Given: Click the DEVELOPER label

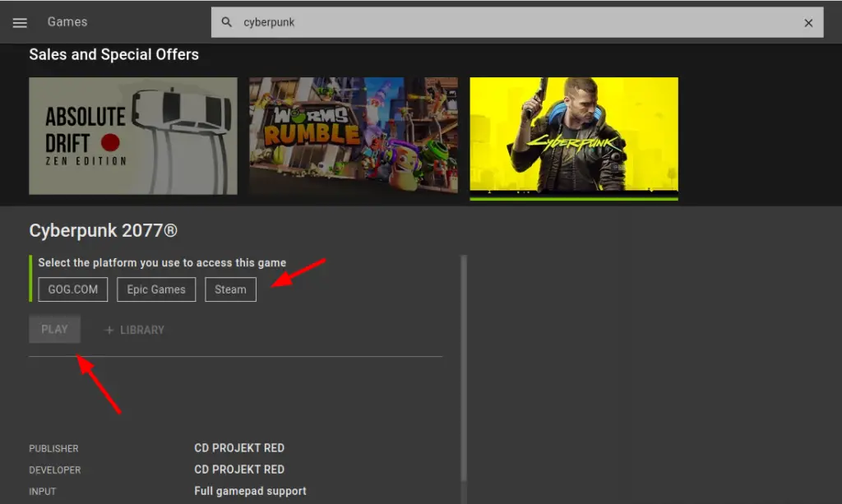Looking at the screenshot, I should click(x=55, y=470).
